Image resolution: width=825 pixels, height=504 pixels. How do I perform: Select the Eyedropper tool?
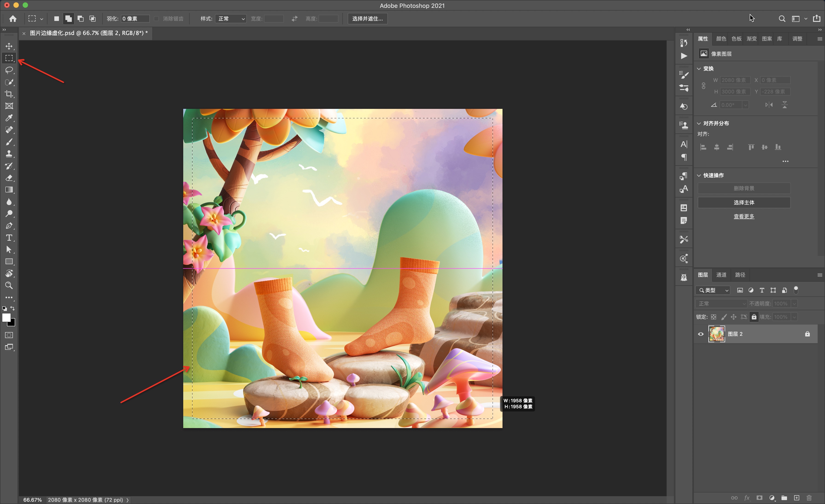tap(9, 118)
